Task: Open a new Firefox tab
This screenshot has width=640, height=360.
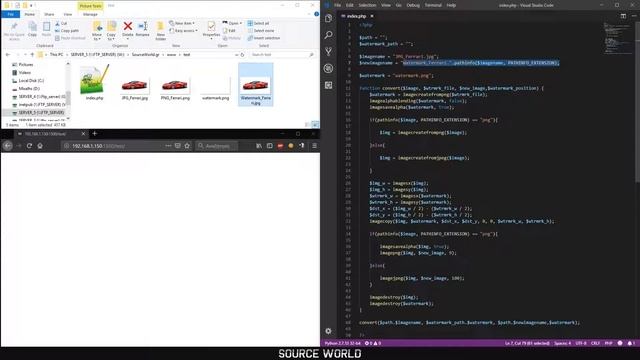Action: pos(95,133)
